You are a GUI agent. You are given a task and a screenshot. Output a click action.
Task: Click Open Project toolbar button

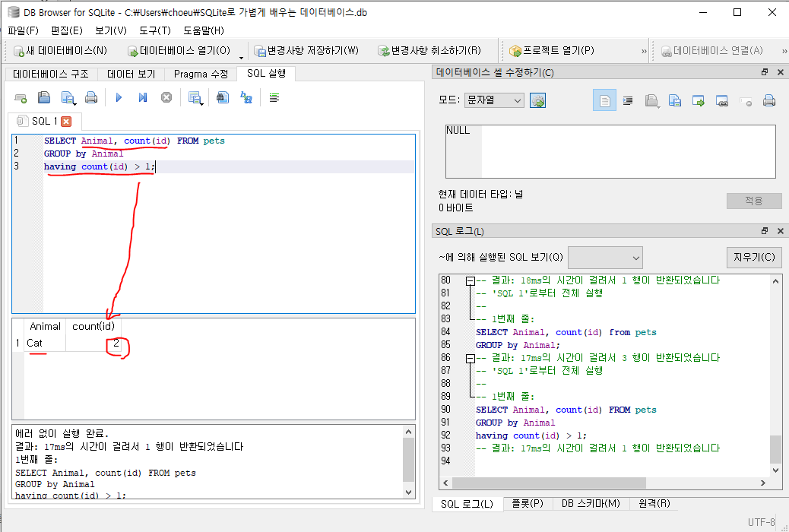coord(552,50)
